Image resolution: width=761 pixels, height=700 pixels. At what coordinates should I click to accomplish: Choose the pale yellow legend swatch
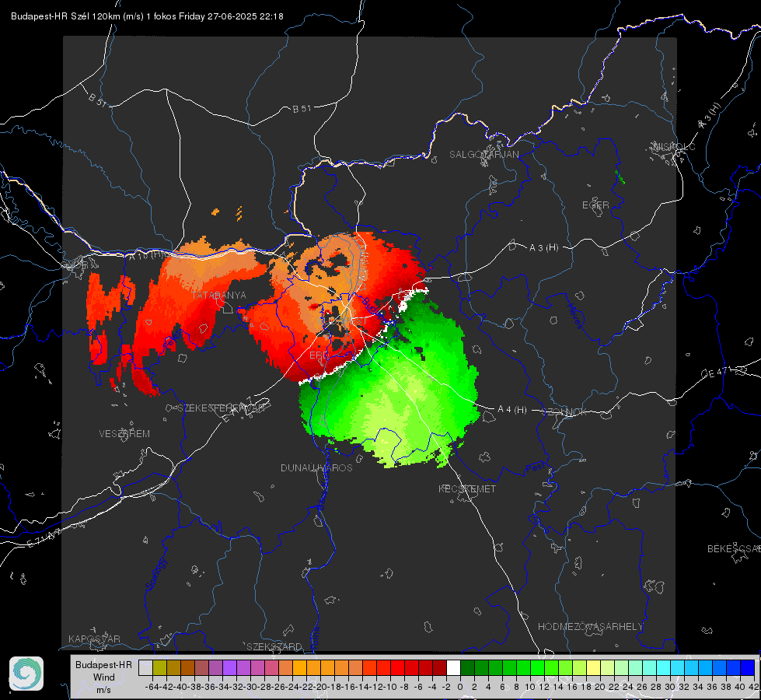pos(593,667)
